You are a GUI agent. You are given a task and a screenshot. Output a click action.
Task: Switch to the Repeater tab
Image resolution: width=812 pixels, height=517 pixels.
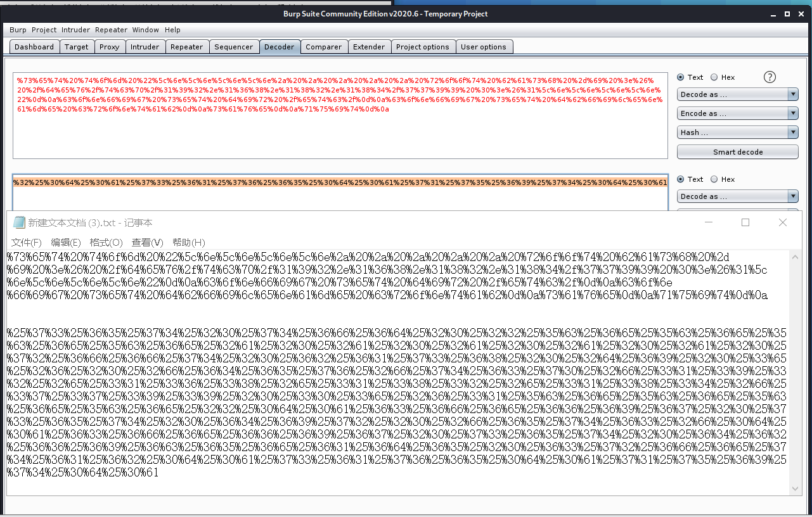186,47
